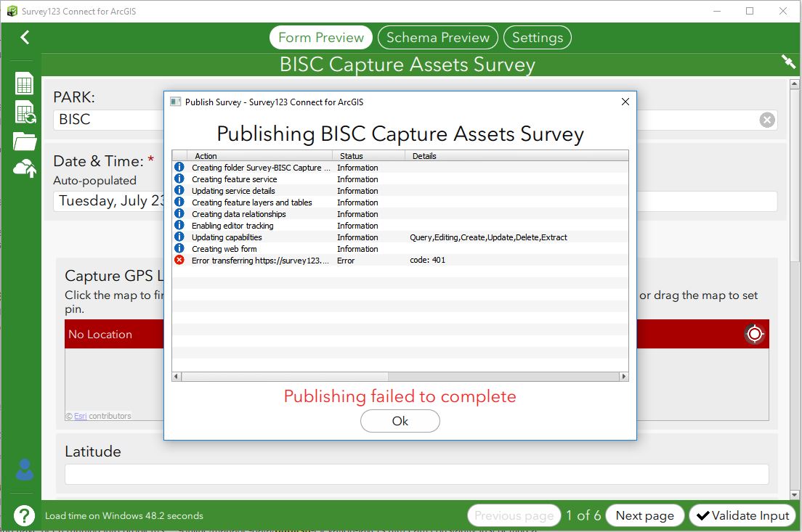The height and width of the screenshot is (532, 802).
Task: Select the 'Enabling editor tracking' action text
Action: tap(232, 226)
